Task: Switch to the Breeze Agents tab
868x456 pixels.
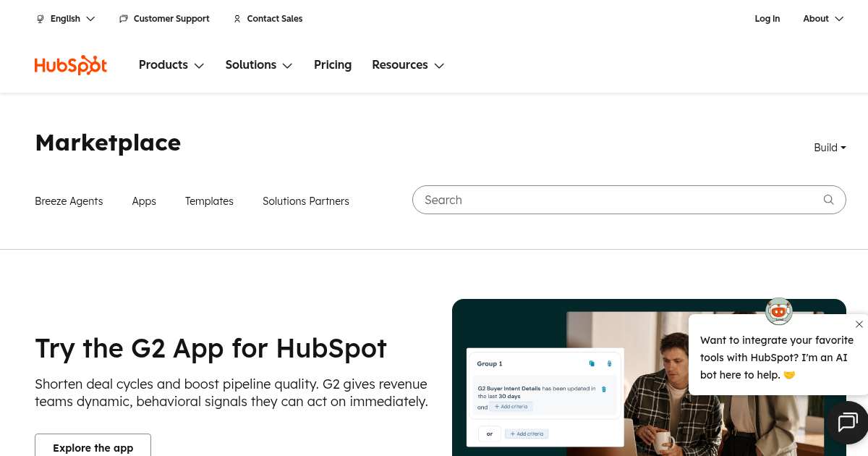Action: pos(69,201)
